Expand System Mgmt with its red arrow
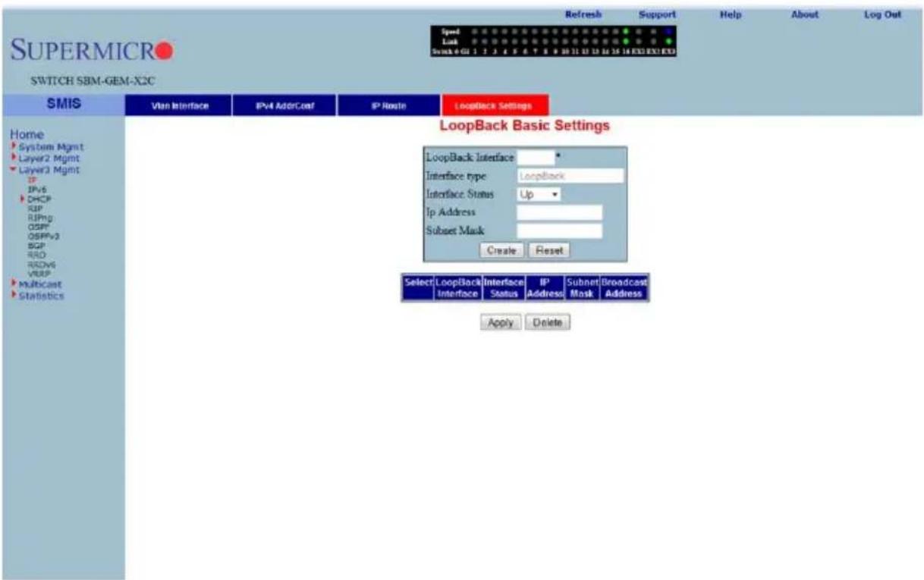This screenshot has height=580, width=924. [x=12, y=146]
